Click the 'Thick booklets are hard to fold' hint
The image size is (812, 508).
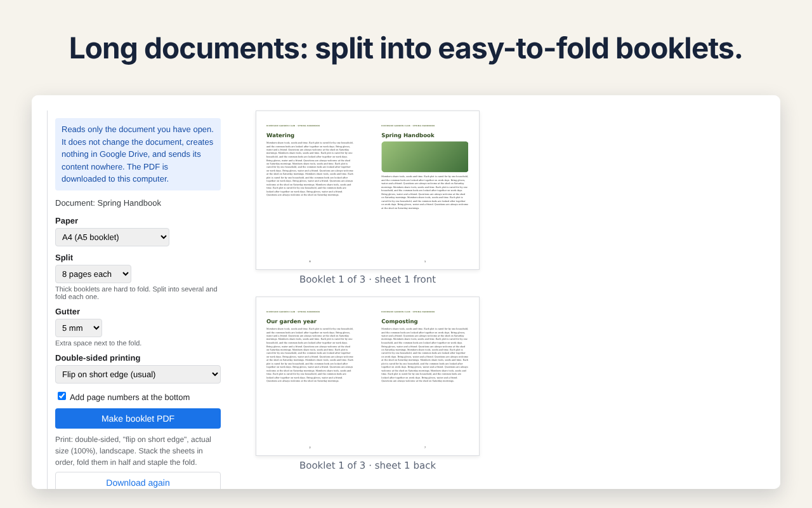(x=136, y=293)
